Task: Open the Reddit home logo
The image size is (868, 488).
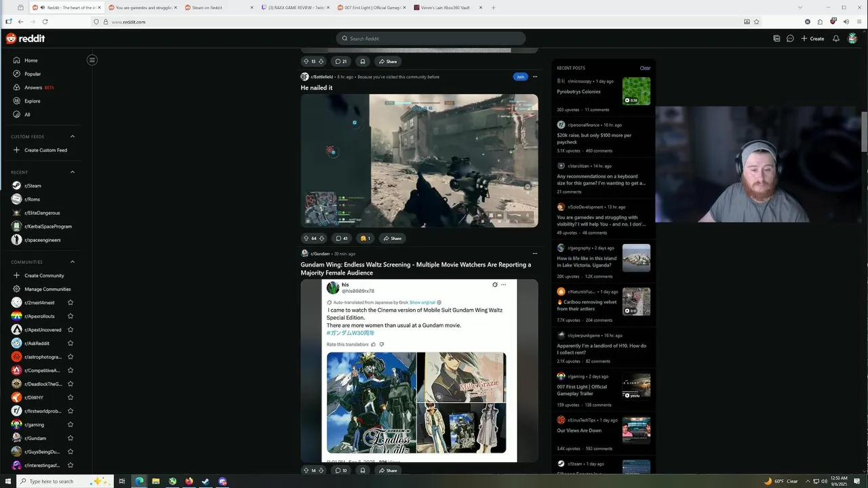Action: (x=25, y=39)
